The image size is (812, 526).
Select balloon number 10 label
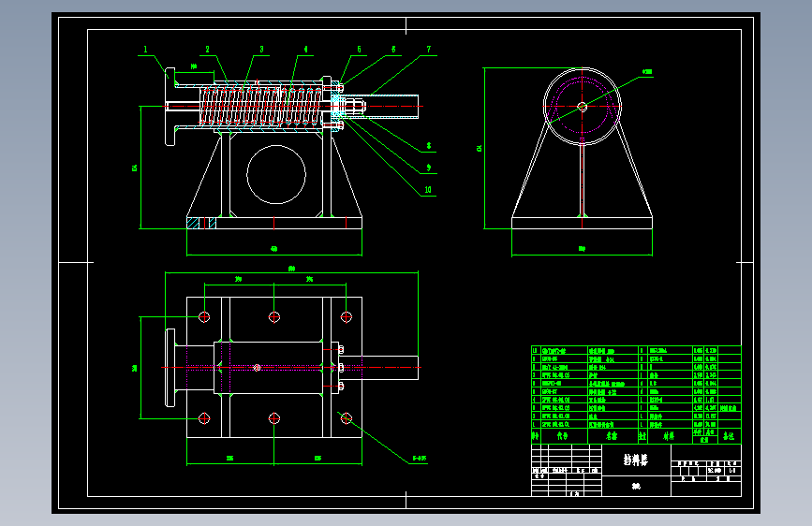[x=428, y=190]
